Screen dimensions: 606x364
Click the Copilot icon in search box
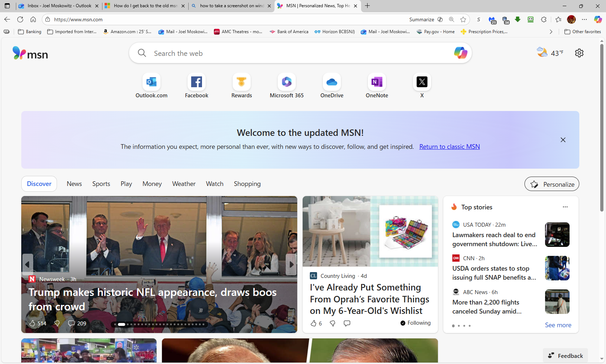click(461, 53)
